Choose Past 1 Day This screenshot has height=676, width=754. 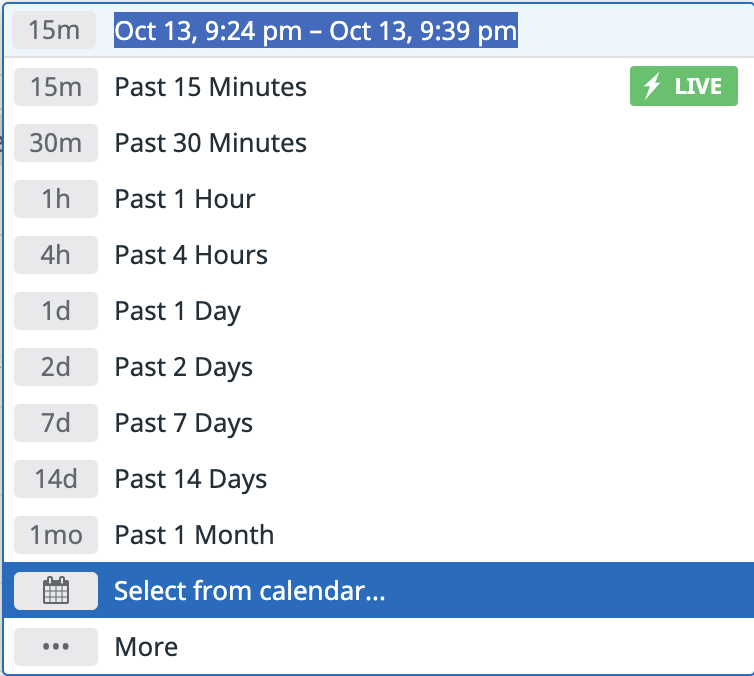pyautogui.click(x=378, y=311)
